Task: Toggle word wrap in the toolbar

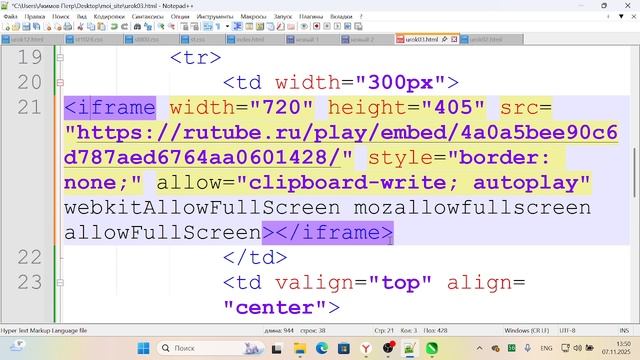Action: [207, 27]
